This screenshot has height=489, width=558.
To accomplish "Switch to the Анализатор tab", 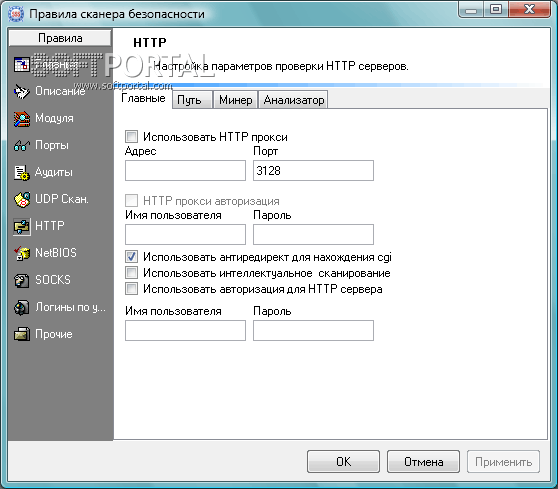I will [293, 100].
